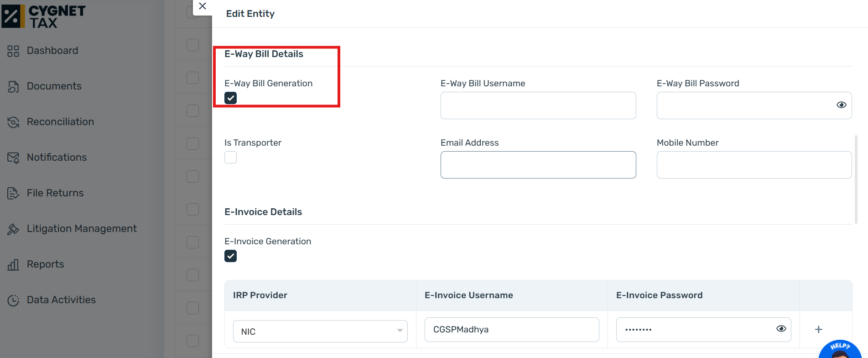Click the Notifications envelope icon

click(x=13, y=158)
